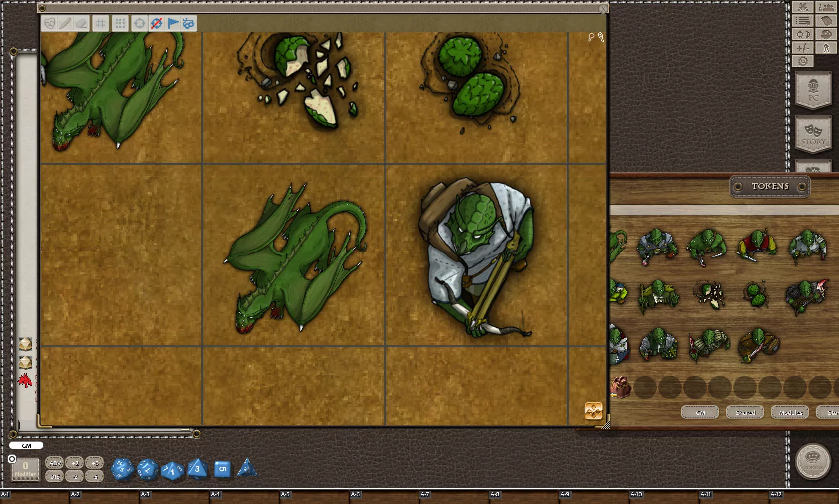This screenshot has height=504, width=839.
Task: Switch to Modules tokens tab
Action: click(x=790, y=412)
